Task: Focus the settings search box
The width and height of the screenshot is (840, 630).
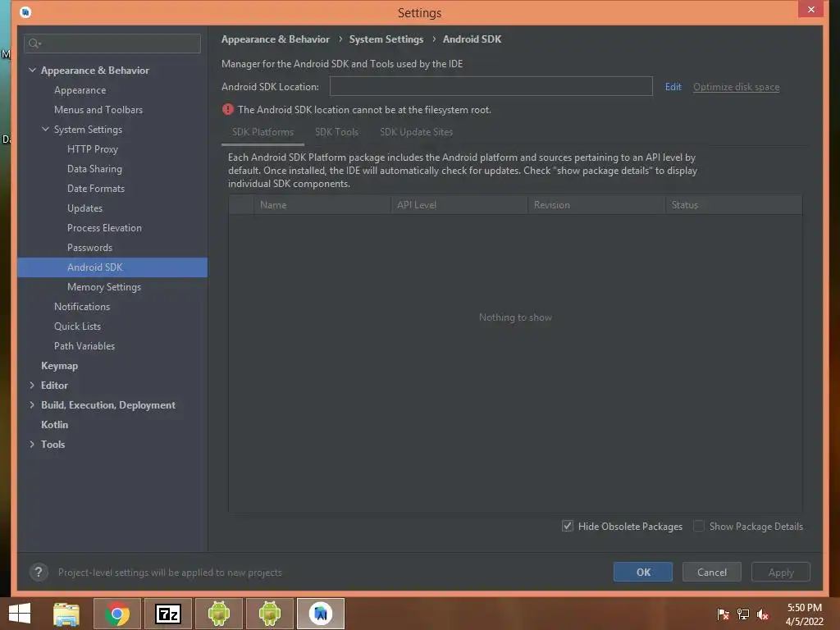Action: point(112,43)
